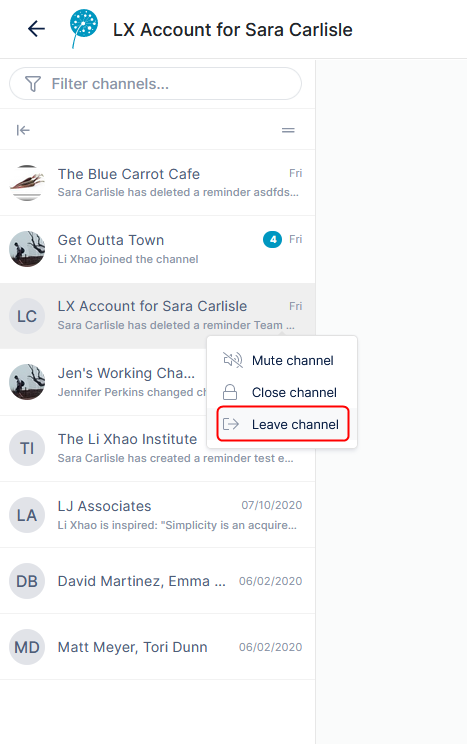
Task: Click the unread badge showing 4
Action: pos(272,240)
